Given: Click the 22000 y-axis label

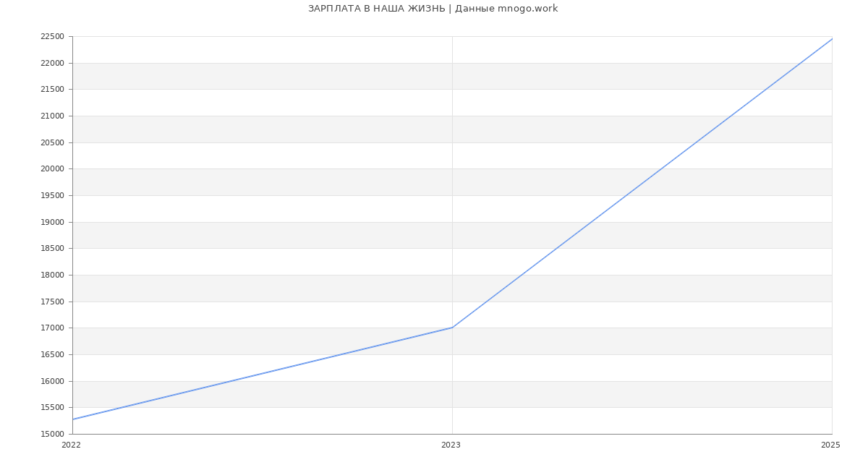Looking at the screenshot, I should 52,64.
